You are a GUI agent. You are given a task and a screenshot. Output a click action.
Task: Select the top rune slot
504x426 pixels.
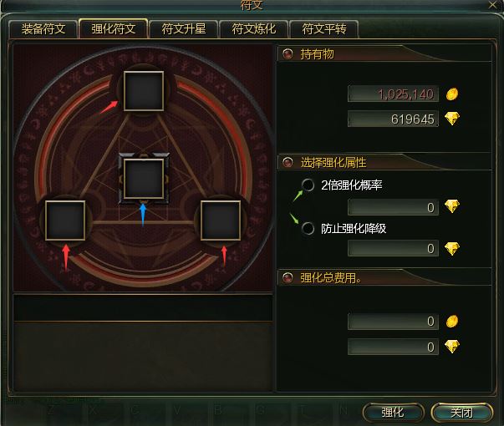144,91
